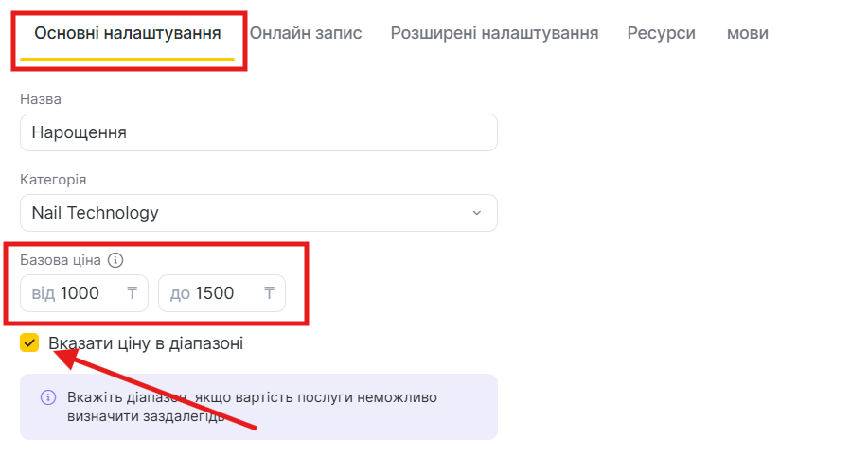Open the мови tab

click(x=747, y=34)
